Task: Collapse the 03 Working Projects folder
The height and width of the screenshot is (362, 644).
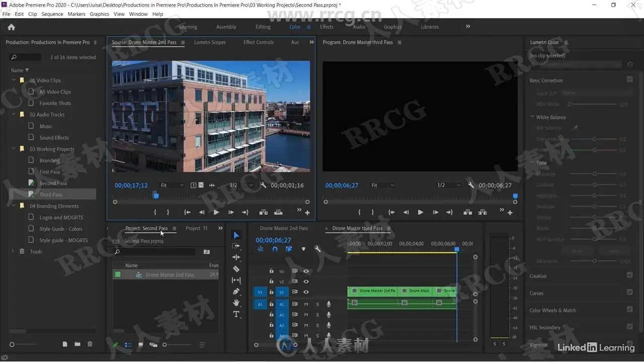Action: click(14, 149)
